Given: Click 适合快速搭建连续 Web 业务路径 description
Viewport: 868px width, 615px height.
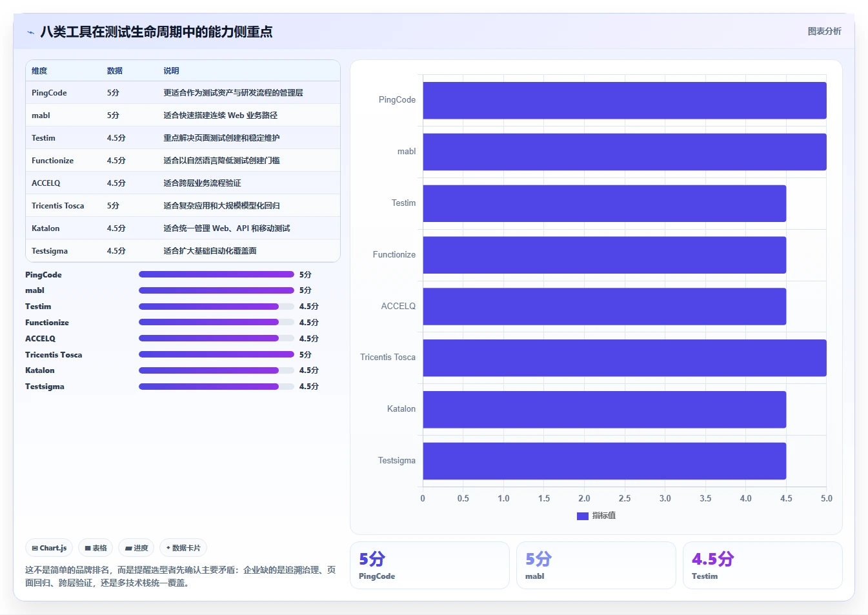Looking at the screenshot, I should (x=220, y=116).
